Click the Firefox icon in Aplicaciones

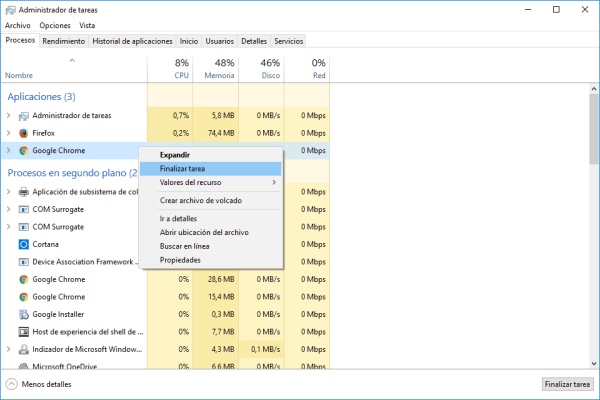tap(24, 133)
